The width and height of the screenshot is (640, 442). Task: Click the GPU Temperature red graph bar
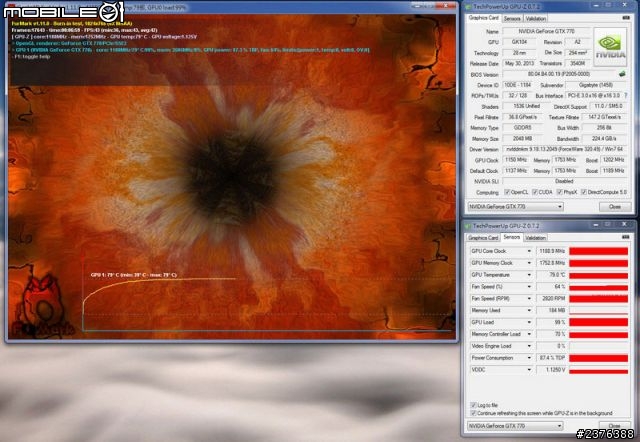tap(598, 275)
